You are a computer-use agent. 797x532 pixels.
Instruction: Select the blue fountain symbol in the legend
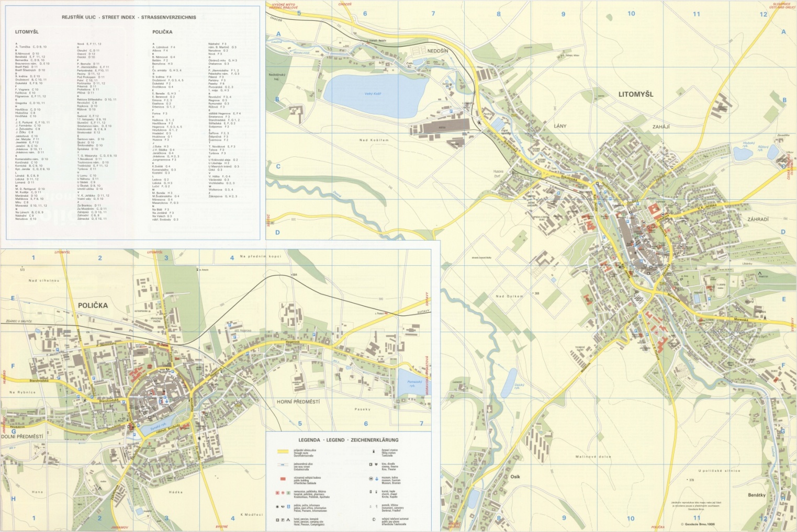click(376, 479)
